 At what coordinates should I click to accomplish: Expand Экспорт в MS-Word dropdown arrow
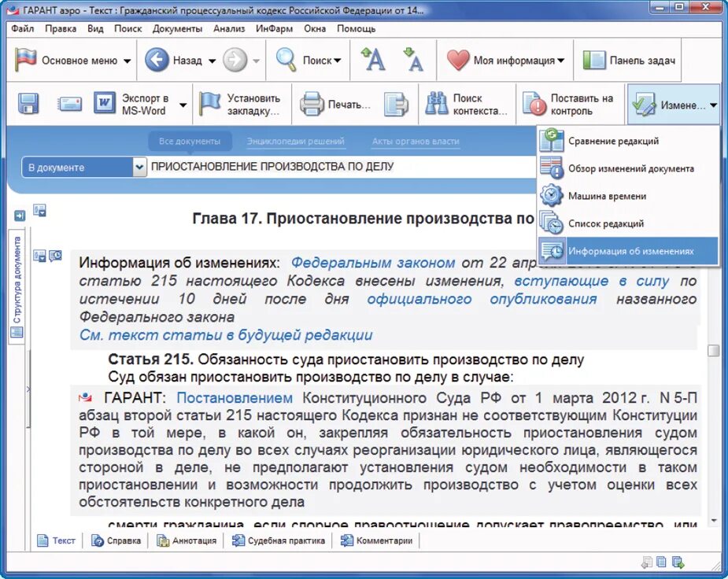coord(183,105)
